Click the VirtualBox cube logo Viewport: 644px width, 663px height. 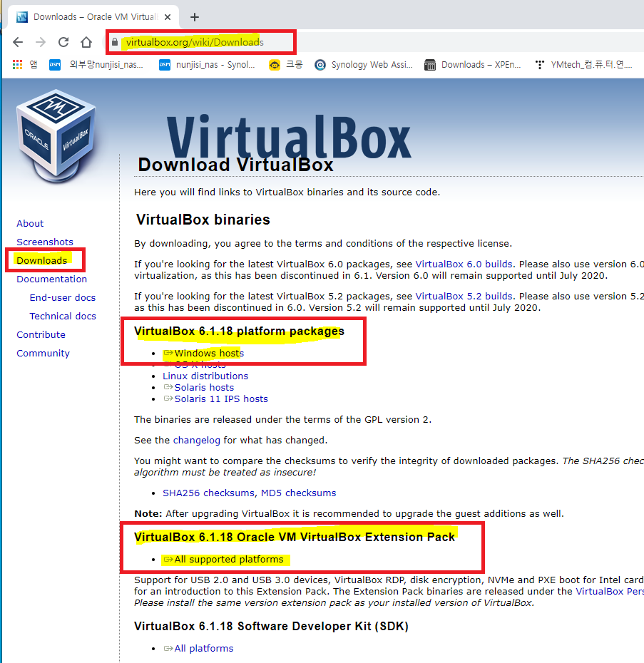point(56,136)
